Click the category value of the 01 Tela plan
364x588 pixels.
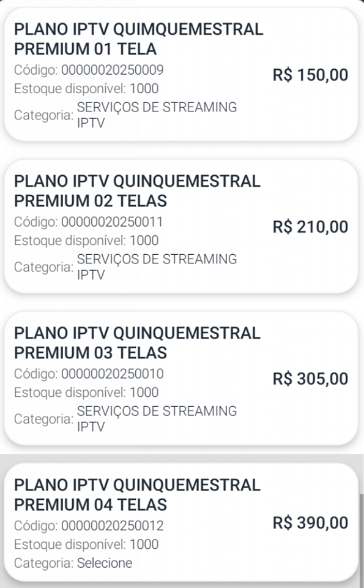pyautogui.click(x=157, y=115)
